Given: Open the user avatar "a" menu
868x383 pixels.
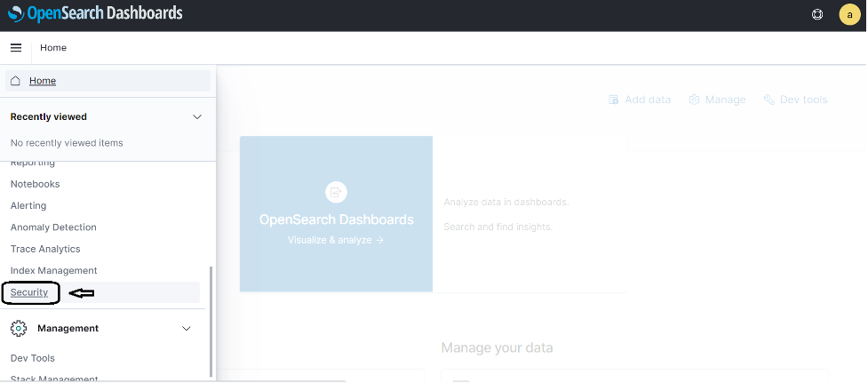Looking at the screenshot, I should coord(849,15).
